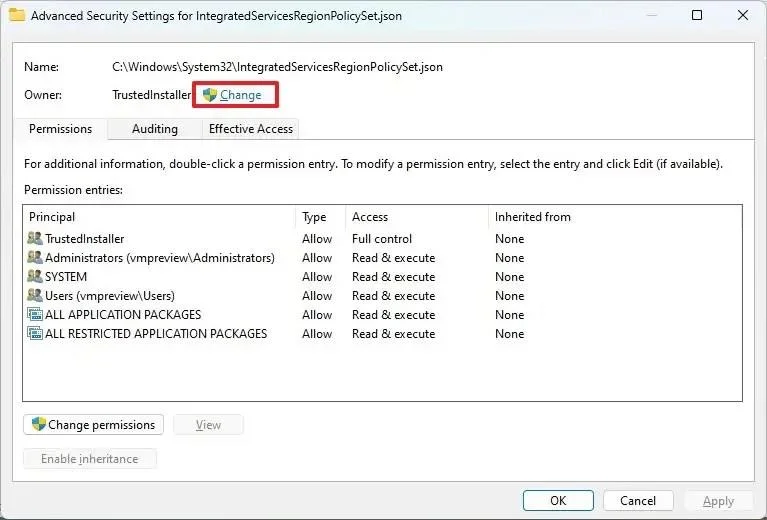The image size is (767, 520).
Task: Click the user group icon for Administrators entry
Action: [x=35, y=257]
